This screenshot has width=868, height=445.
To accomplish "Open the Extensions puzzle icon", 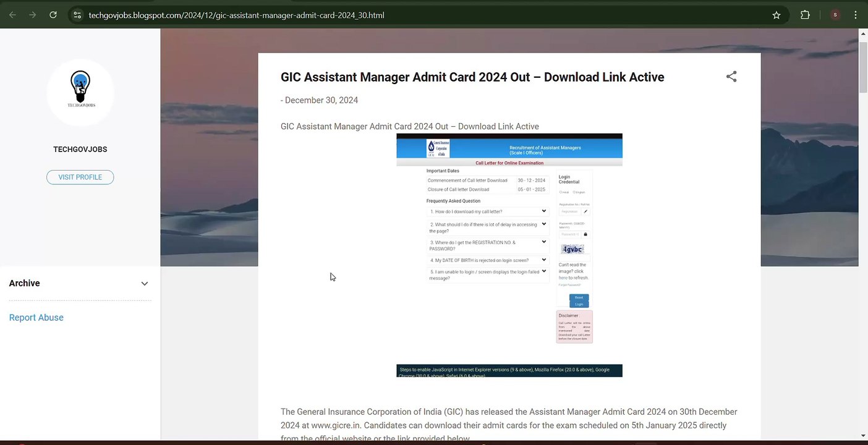I will point(805,15).
